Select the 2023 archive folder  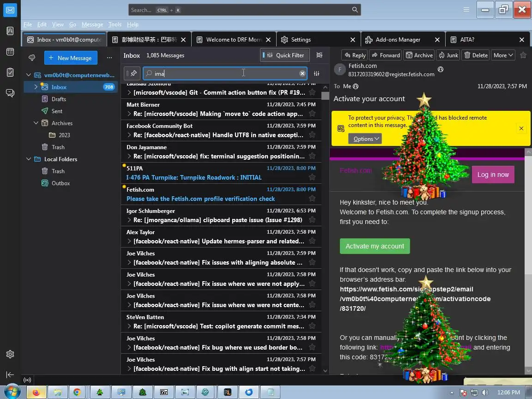click(x=64, y=135)
